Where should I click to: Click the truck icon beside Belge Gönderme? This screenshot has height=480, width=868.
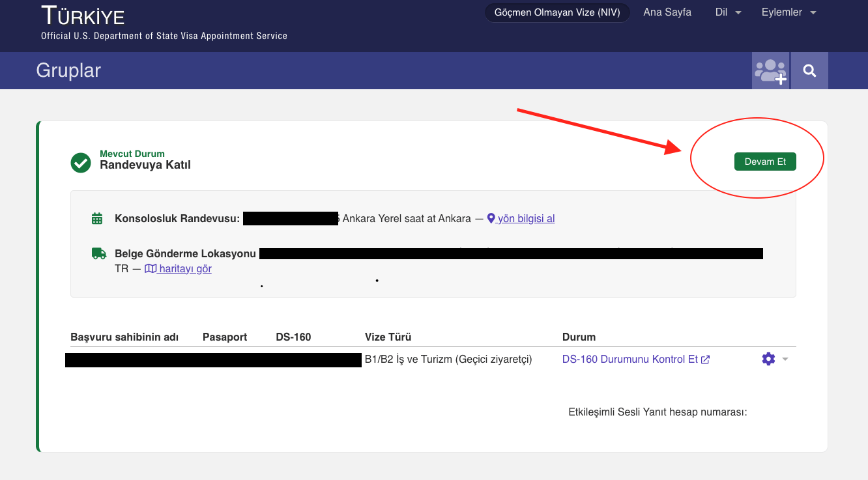[99, 253]
